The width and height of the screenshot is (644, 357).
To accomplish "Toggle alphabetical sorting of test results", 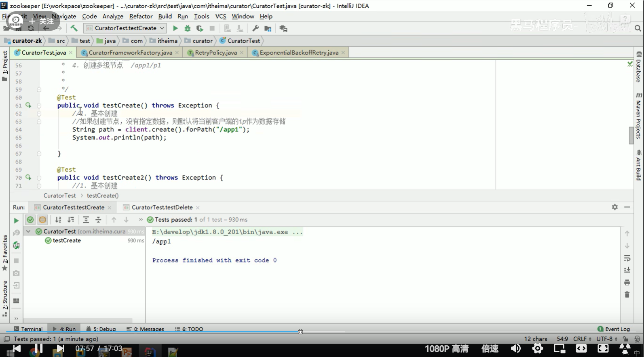I will click(x=58, y=220).
